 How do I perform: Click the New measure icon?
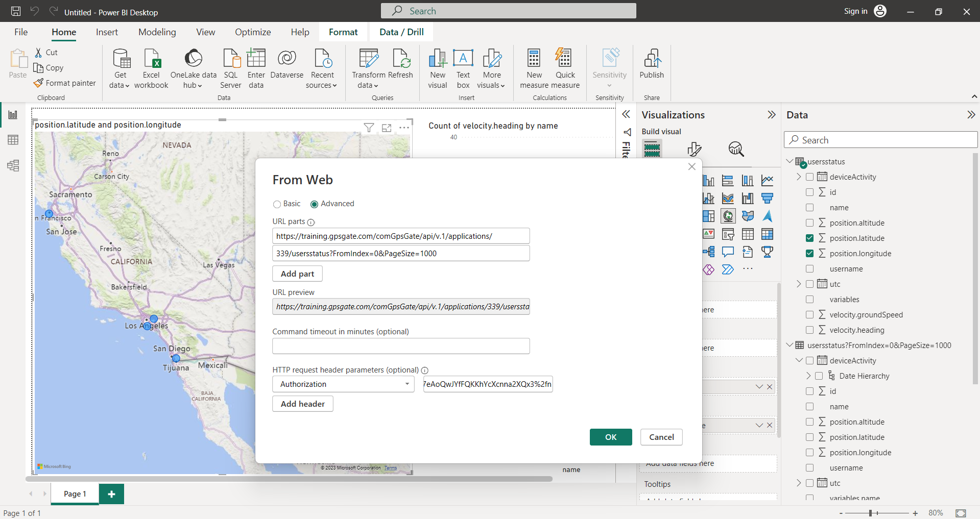click(x=534, y=59)
